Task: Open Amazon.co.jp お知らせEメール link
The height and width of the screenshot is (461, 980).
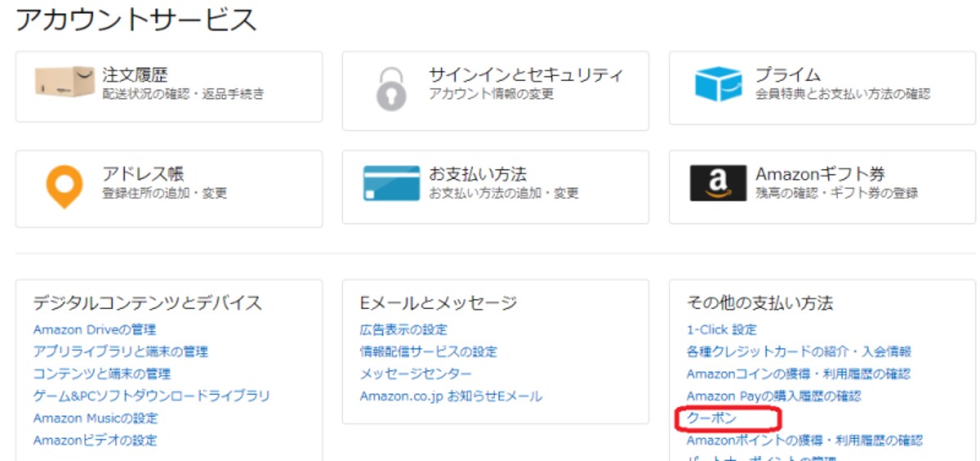Action: click(x=451, y=396)
